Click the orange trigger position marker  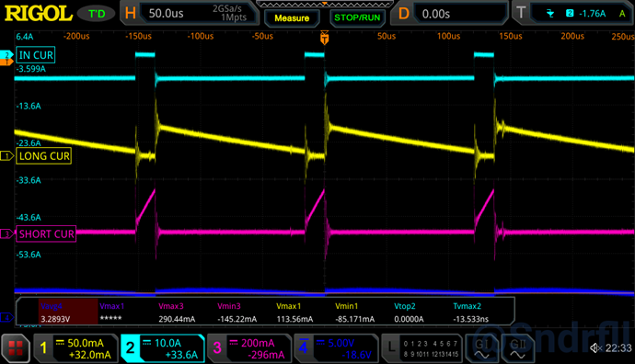[x=324, y=38]
